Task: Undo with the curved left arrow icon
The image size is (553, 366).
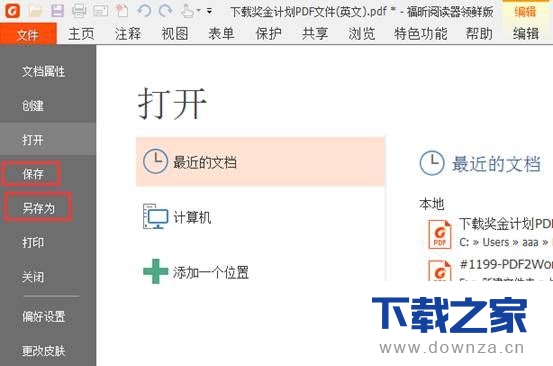Action: [144, 11]
